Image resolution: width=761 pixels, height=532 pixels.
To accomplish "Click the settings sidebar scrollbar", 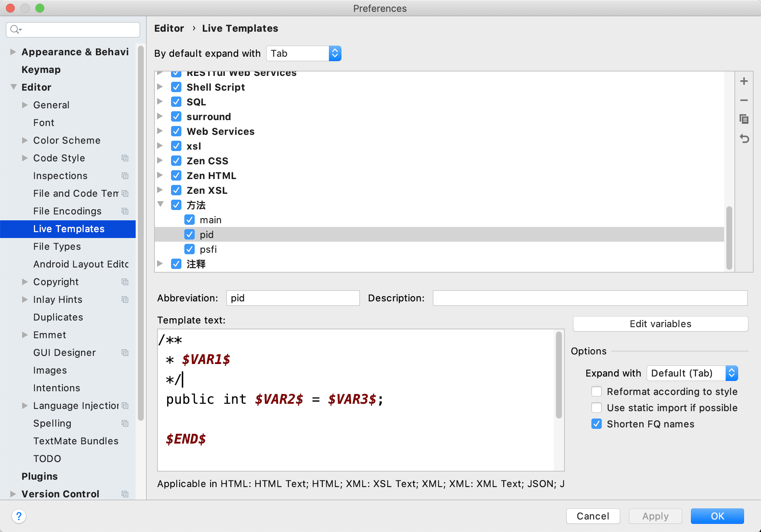I will [x=141, y=233].
